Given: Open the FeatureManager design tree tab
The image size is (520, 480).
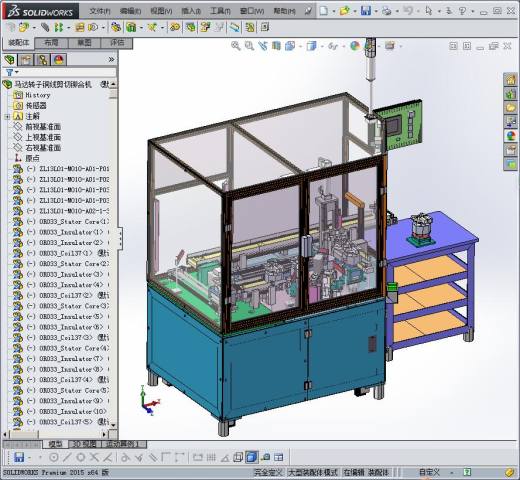Looking at the screenshot, I should (x=10, y=60).
